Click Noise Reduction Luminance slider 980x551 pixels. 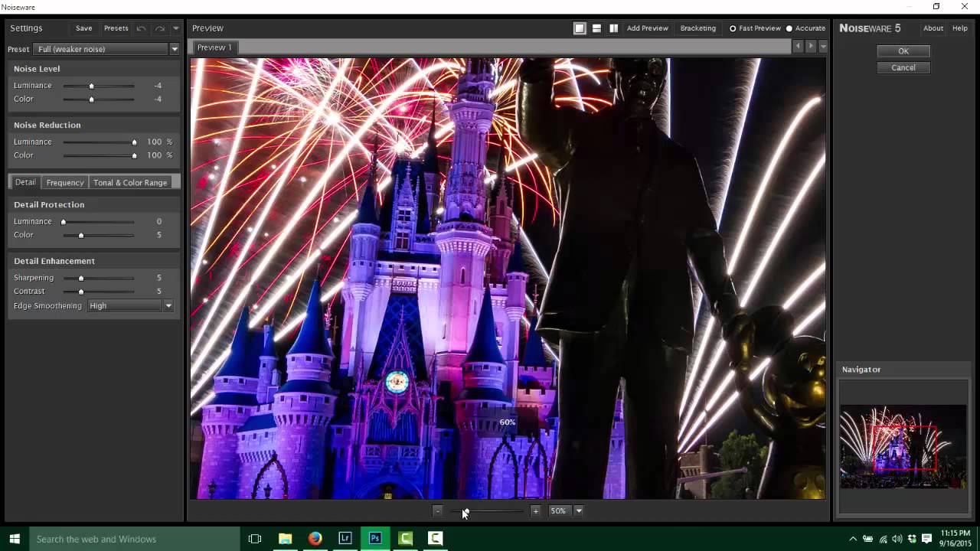coord(99,142)
